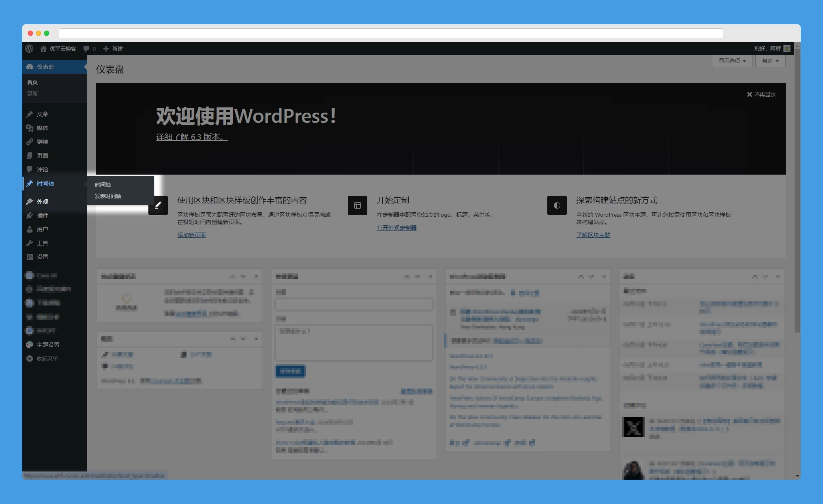
Task: Open the 优享云博客 site name link
Action: click(63, 49)
